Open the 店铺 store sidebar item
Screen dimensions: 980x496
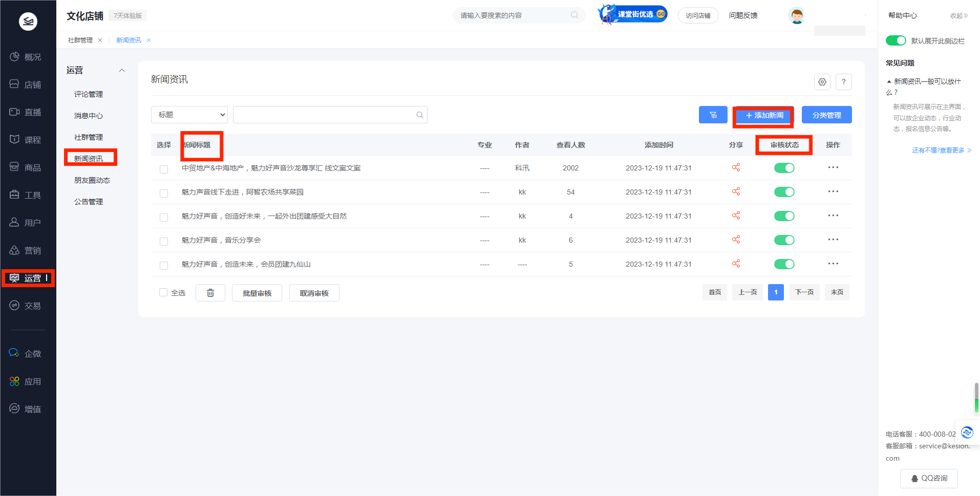26,84
